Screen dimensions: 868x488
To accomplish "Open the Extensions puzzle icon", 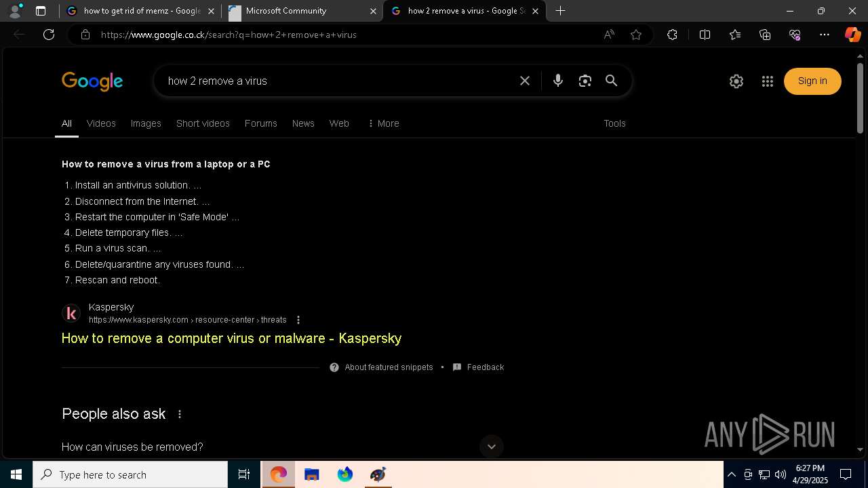I will pyautogui.click(x=672, y=35).
